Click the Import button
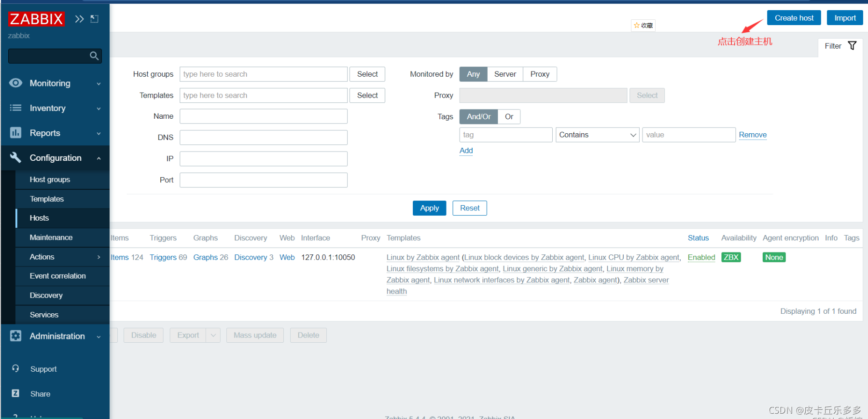This screenshot has height=419, width=868. (x=845, y=18)
